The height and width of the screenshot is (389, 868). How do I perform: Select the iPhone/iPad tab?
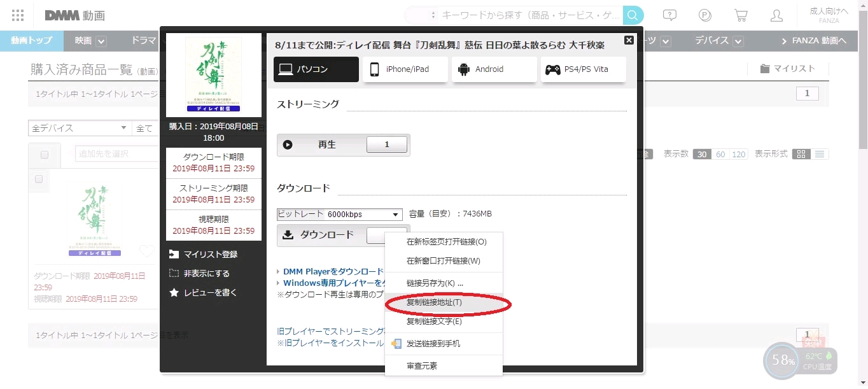click(405, 69)
